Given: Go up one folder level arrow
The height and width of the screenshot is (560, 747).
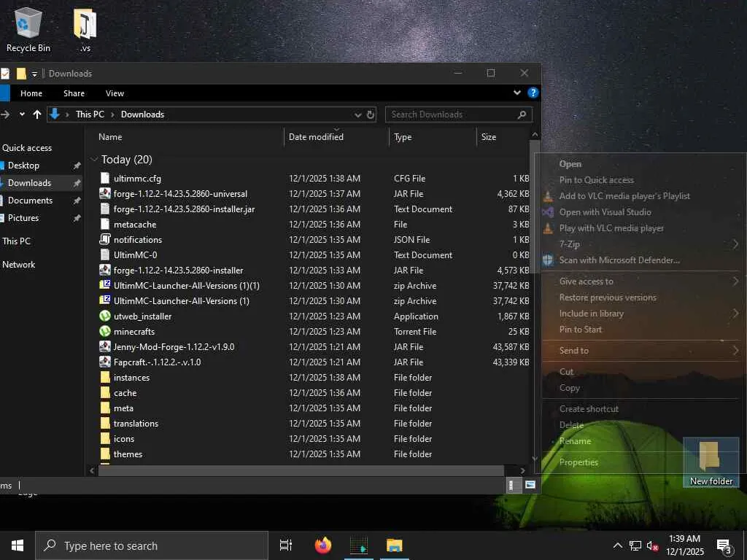Looking at the screenshot, I should pos(36,114).
